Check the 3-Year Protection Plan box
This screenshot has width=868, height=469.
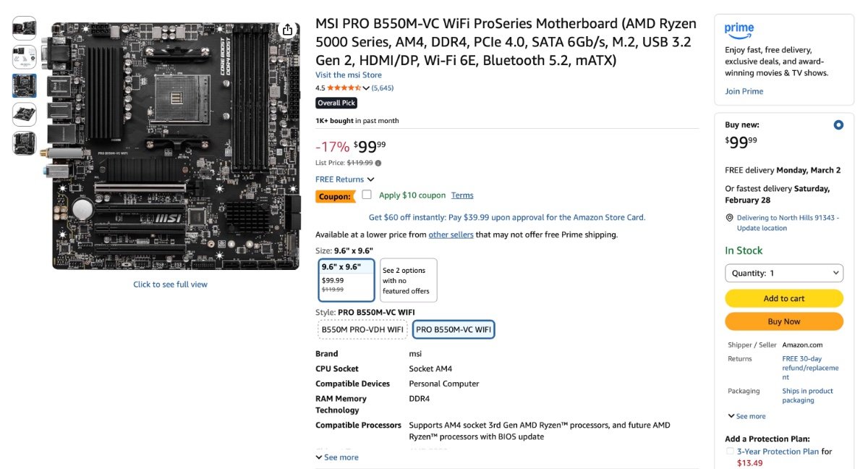730,452
